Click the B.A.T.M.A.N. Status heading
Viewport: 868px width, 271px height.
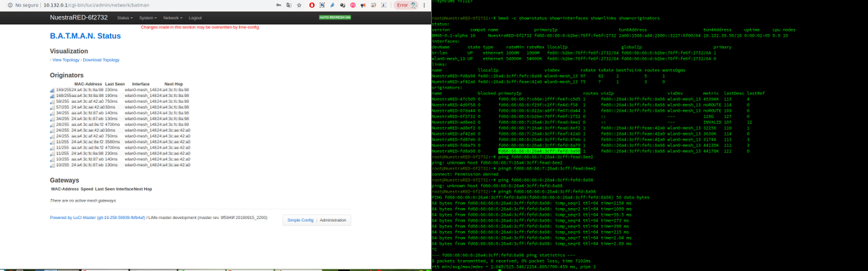coord(85,36)
